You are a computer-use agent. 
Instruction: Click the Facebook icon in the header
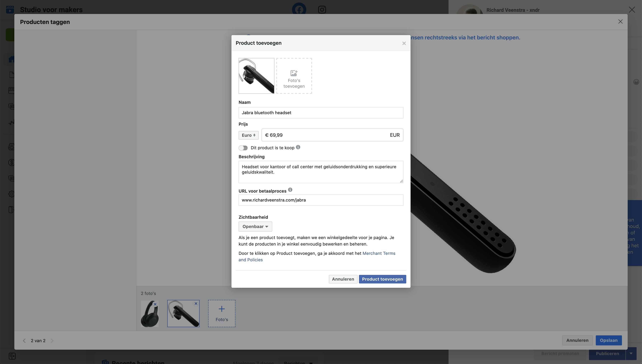(299, 9)
